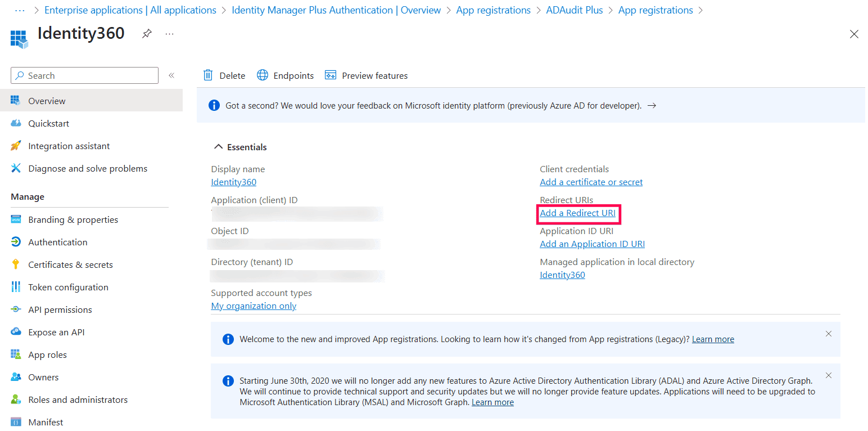Viewport: 868px width, 431px height.
Task: Click the Roles and administrators icon
Action: click(16, 399)
